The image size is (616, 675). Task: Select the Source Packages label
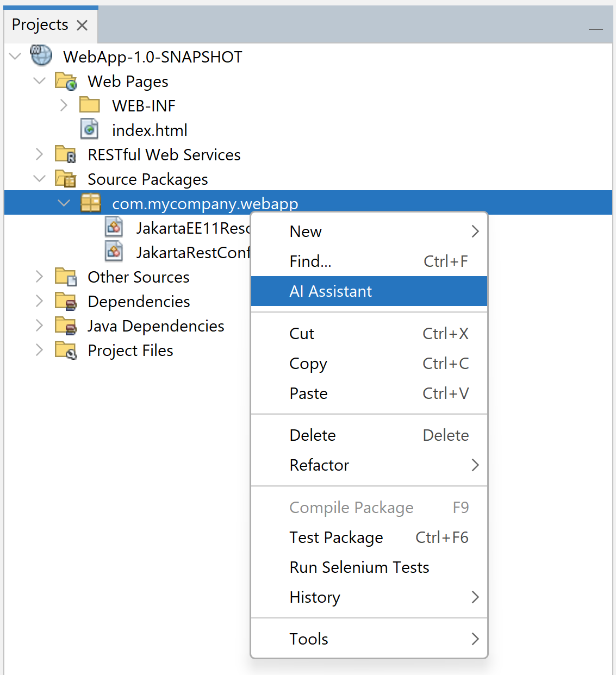(148, 179)
